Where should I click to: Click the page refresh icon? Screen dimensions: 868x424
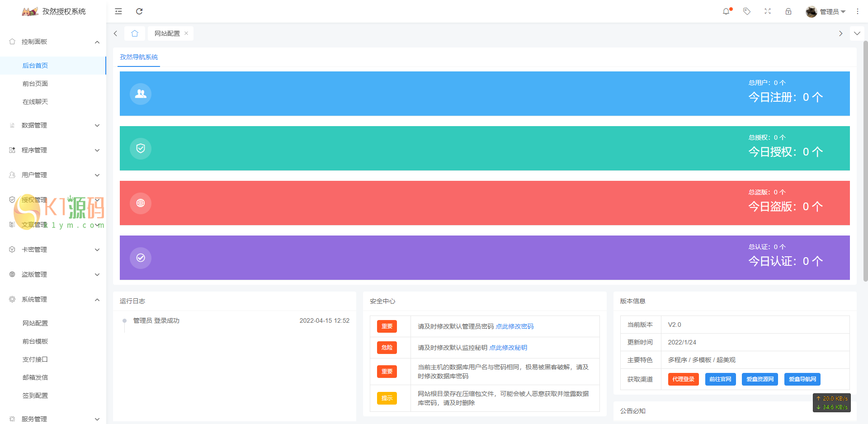coord(139,11)
